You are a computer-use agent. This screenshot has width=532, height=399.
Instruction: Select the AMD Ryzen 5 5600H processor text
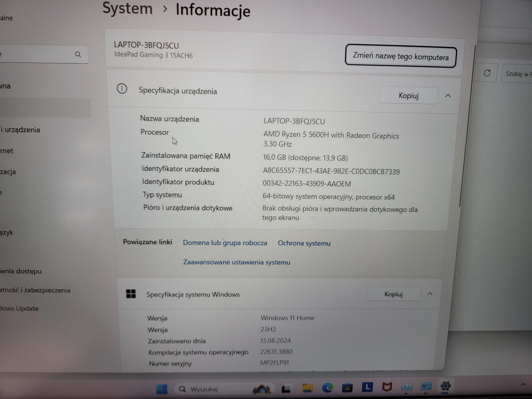coord(331,139)
